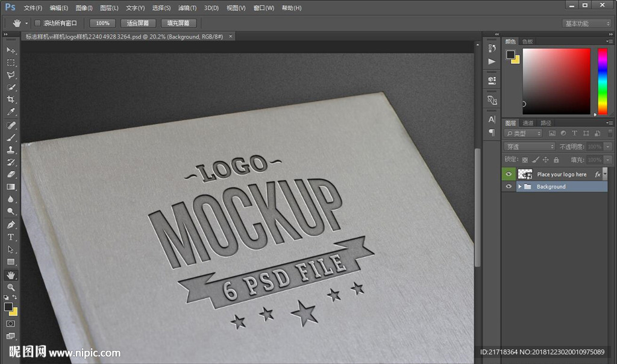
Task: Open the blend mode 穿透 dropdown
Action: click(529, 146)
